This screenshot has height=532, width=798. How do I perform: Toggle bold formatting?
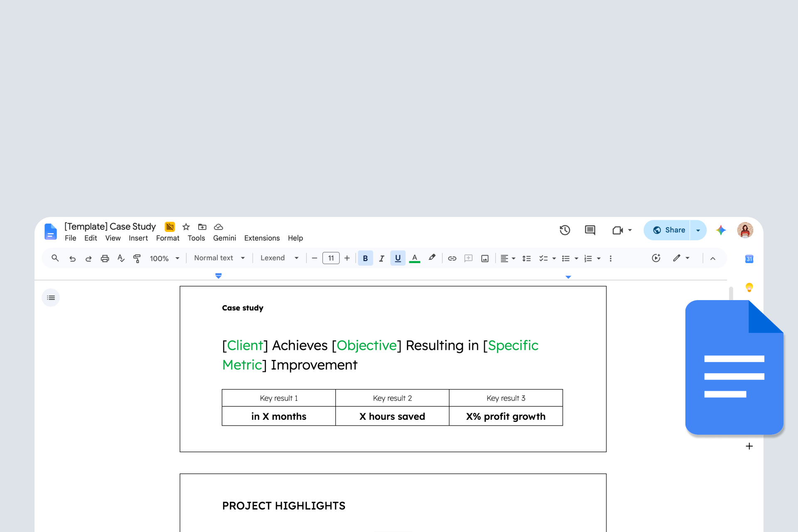[x=365, y=258]
